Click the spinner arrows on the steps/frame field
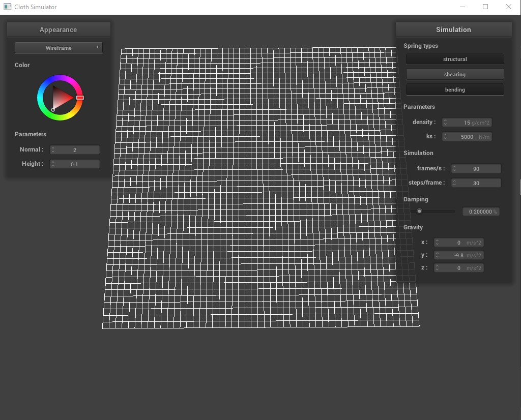Screen dimensions: 521x420 pyautogui.click(x=454, y=183)
